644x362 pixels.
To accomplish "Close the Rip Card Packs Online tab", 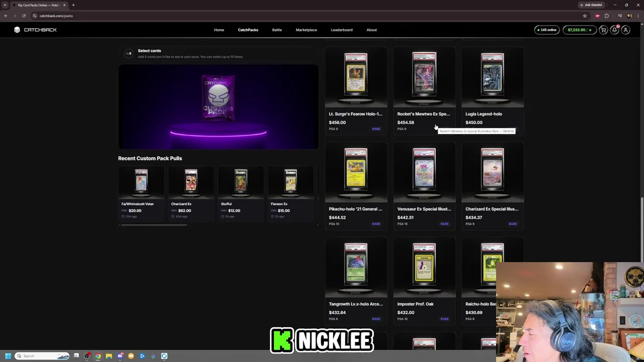I will click(x=64, y=5).
